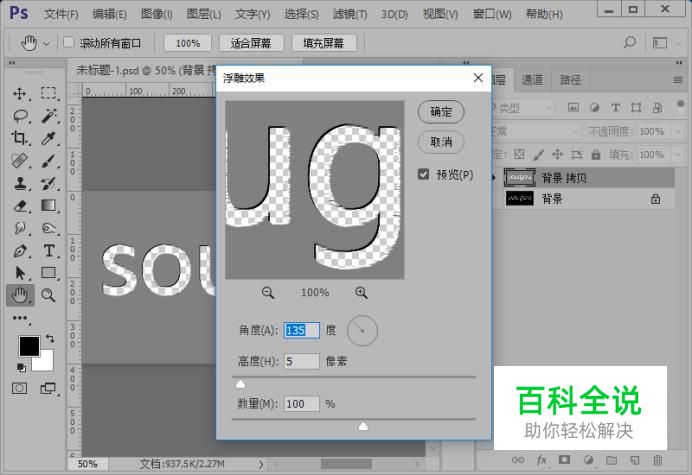Open the extra tools ellipsis menu
This screenshot has width=692, height=475.
[x=20, y=318]
